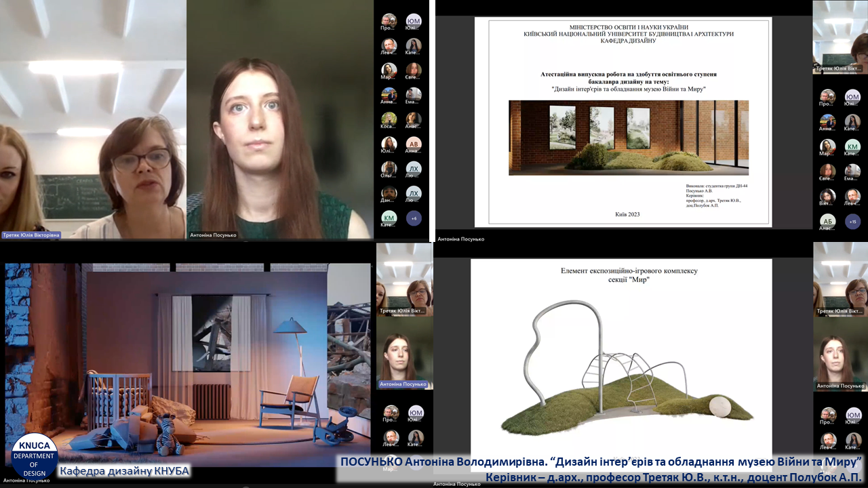Click the ЮМ avatar in the large webcam panel
Image resolution: width=868 pixels, height=488 pixels.
tap(414, 21)
